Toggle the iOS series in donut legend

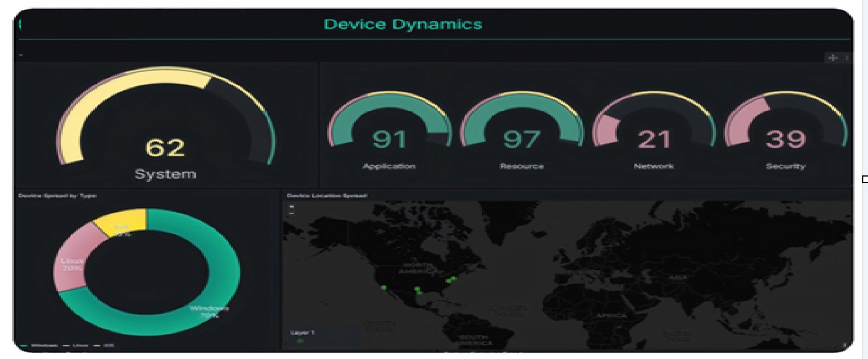coord(105,346)
